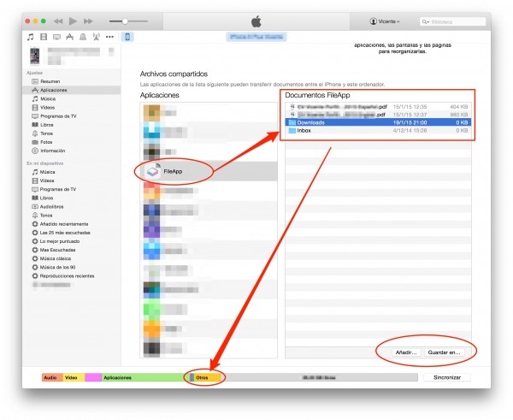The height and width of the screenshot is (420, 513).
Task: Click the Otros segment of storage bar
Action: tap(207, 377)
